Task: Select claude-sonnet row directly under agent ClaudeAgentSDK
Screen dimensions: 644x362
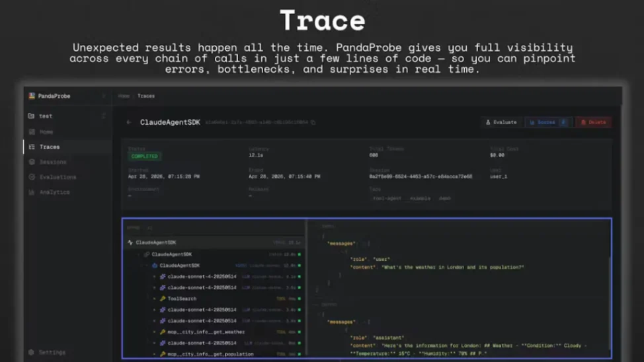Action: point(214,277)
